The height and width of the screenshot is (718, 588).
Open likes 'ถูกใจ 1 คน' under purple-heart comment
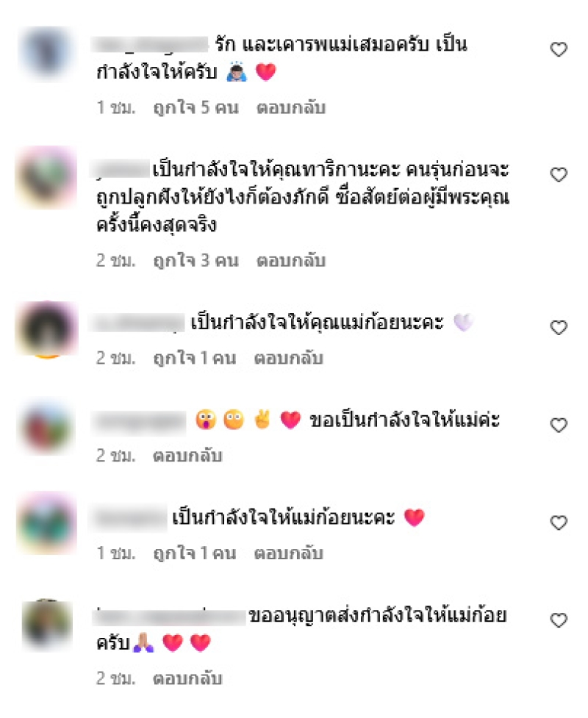click(195, 358)
